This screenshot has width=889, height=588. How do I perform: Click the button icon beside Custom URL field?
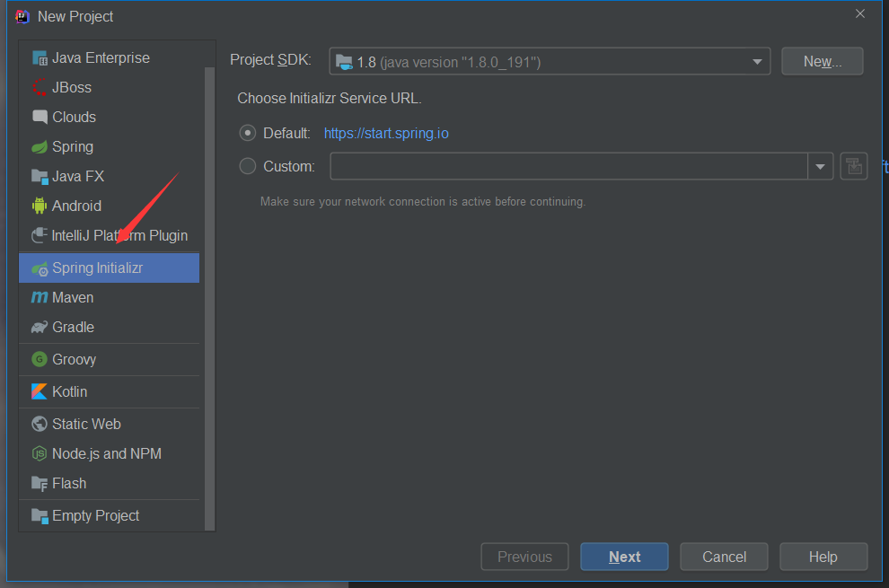click(x=854, y=166)
